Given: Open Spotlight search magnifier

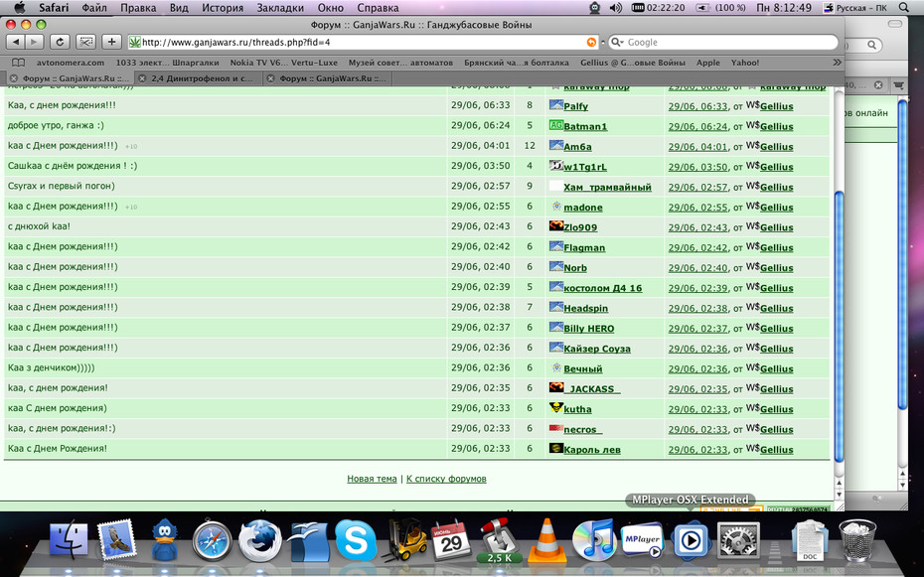Looking at the screenshot, I should [x=904, y=8].
